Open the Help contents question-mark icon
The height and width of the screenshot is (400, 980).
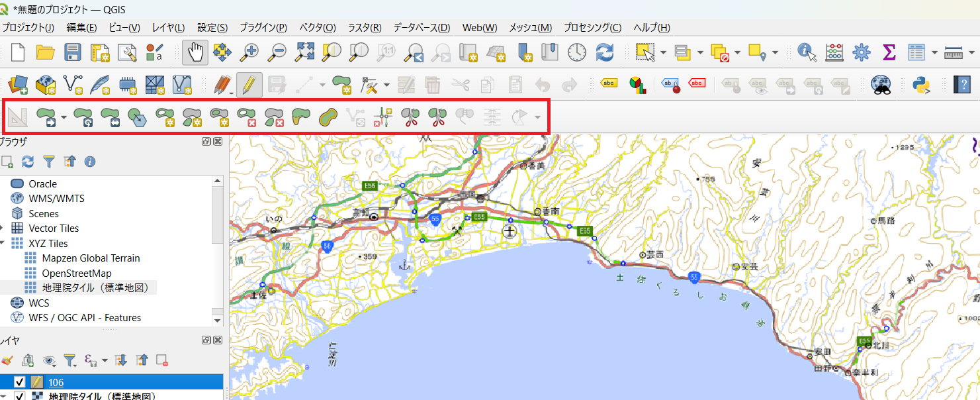tap(961, 84)
